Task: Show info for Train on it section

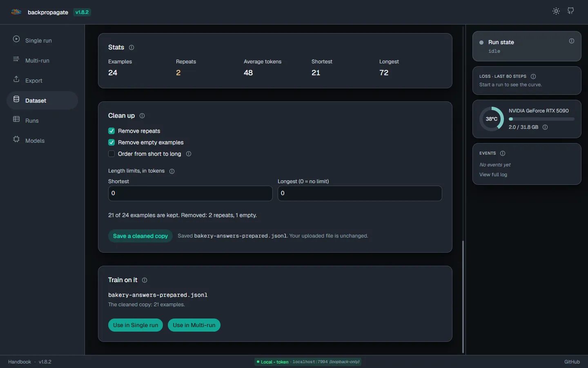Action: [145, 280]
